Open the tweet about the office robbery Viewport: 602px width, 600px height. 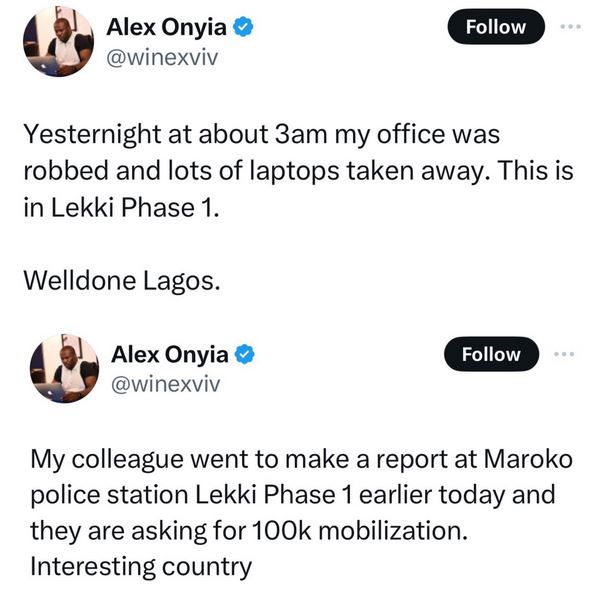click(298, 172)
